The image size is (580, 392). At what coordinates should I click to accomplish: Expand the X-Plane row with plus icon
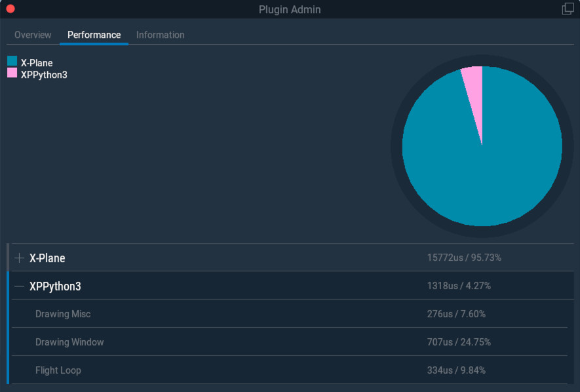click(x=19, y=258)
